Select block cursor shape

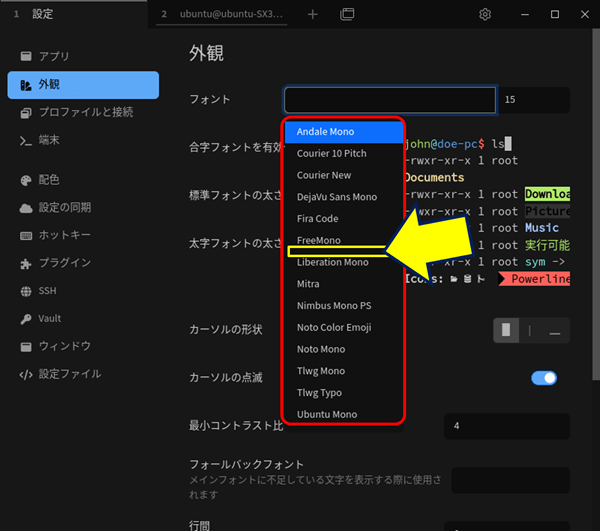pos(506,330)
